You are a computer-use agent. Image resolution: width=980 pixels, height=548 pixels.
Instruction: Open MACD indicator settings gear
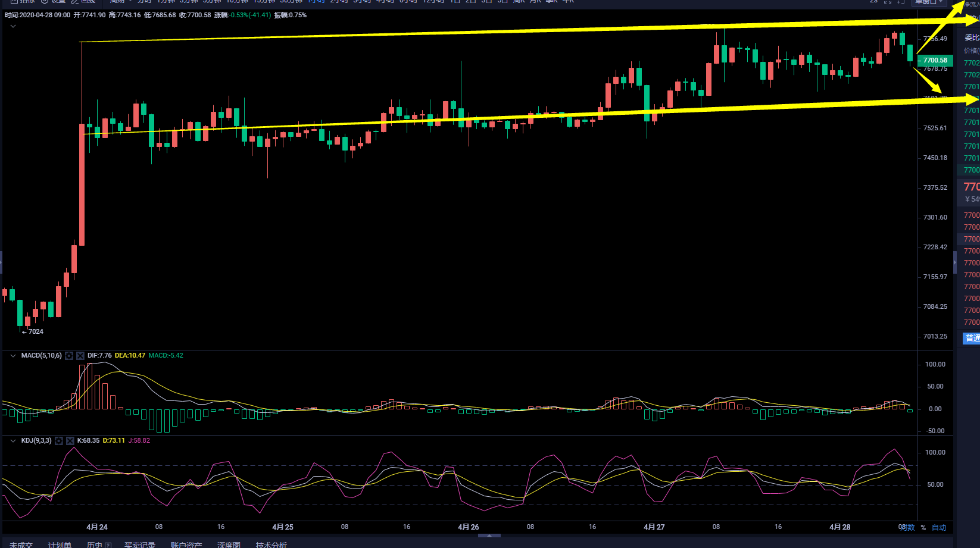point(69,356)
